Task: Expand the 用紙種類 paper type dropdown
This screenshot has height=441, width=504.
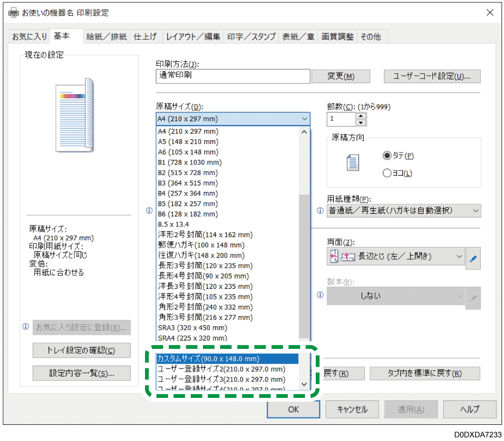Action: point(404,211)
